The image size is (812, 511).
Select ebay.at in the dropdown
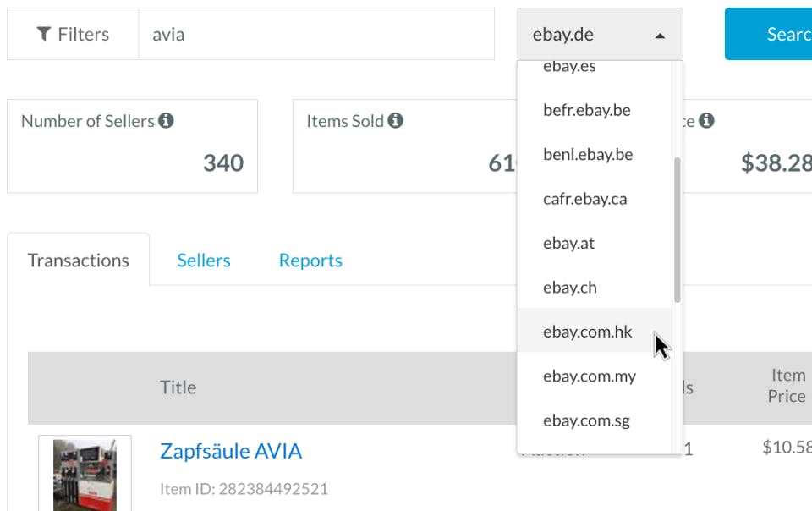pyautogui.click(x=568, y=244)
